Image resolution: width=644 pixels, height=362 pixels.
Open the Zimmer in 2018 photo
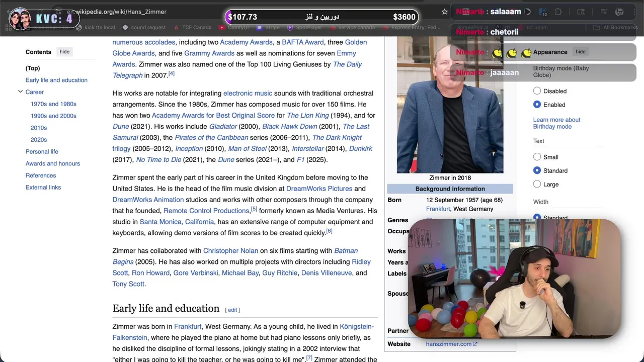[450, 105]
